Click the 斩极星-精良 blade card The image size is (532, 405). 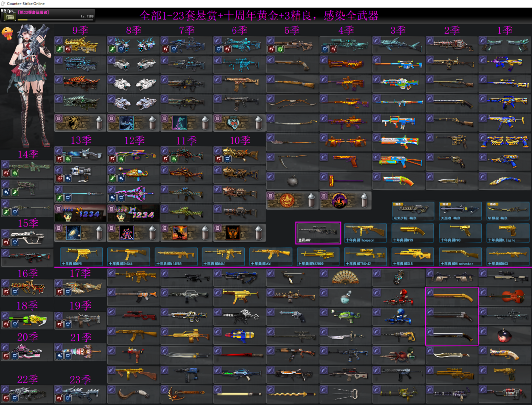[x=507, y=211]
